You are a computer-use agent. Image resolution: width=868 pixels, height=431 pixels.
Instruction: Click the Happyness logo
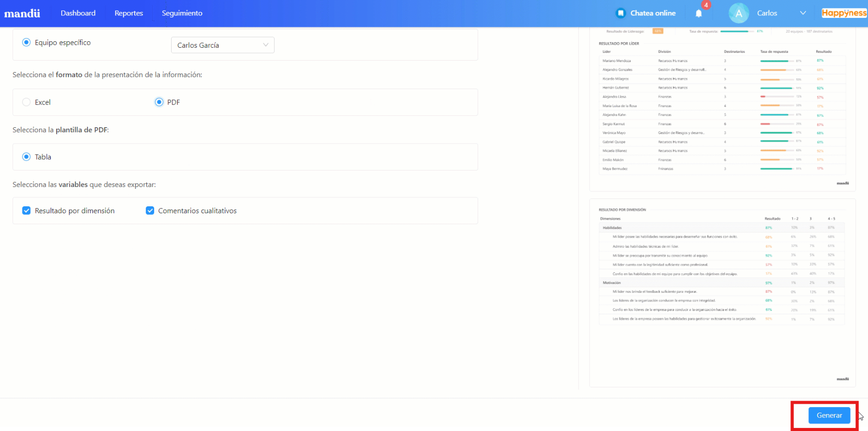[x=844, y=13]
